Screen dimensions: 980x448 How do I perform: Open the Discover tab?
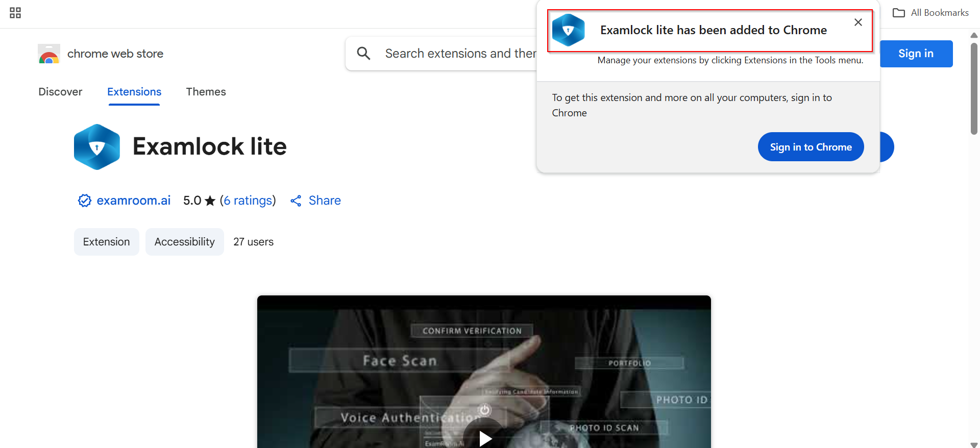coord(60,92)
